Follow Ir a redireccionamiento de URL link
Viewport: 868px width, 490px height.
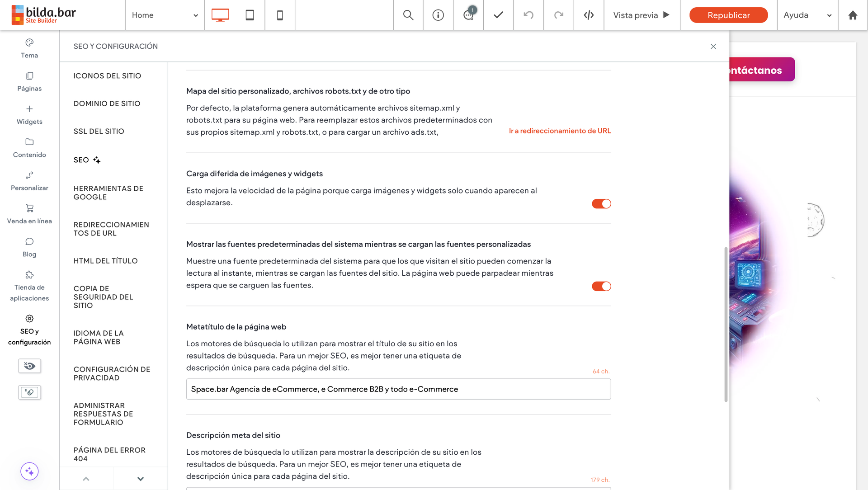560,131
